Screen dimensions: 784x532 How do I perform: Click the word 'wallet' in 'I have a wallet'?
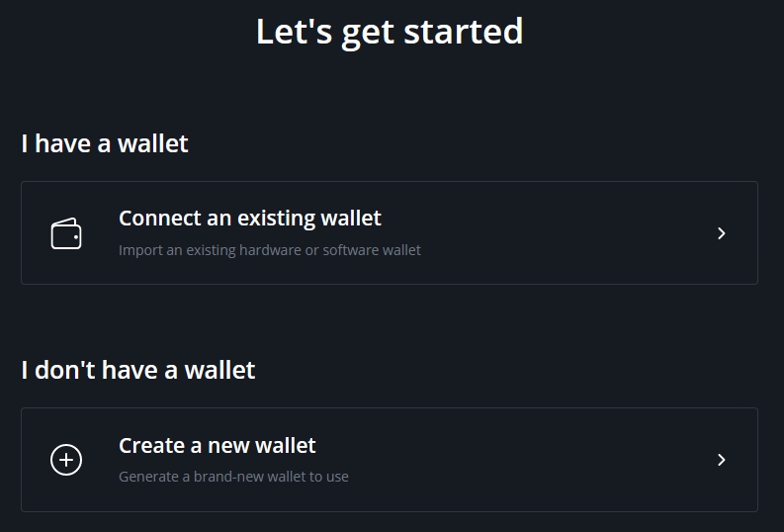click(152, 143)
